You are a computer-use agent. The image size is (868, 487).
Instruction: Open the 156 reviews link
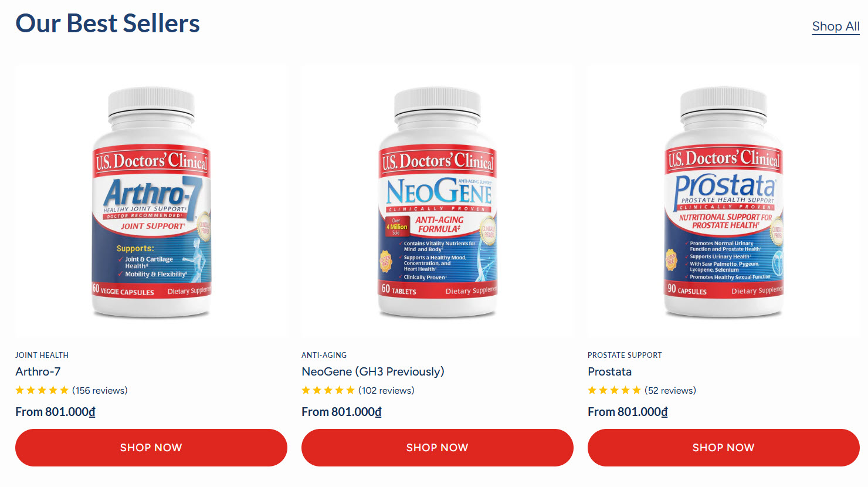100,390
